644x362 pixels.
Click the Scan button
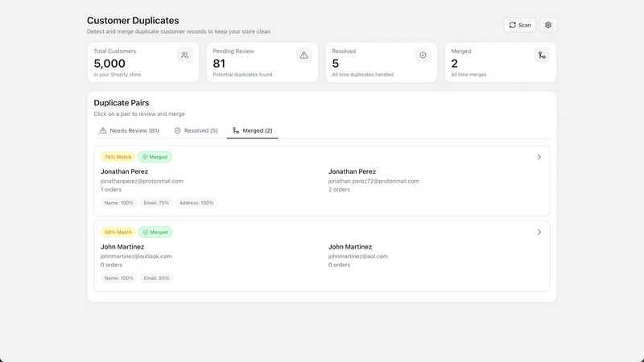click(x=519, y=25)
